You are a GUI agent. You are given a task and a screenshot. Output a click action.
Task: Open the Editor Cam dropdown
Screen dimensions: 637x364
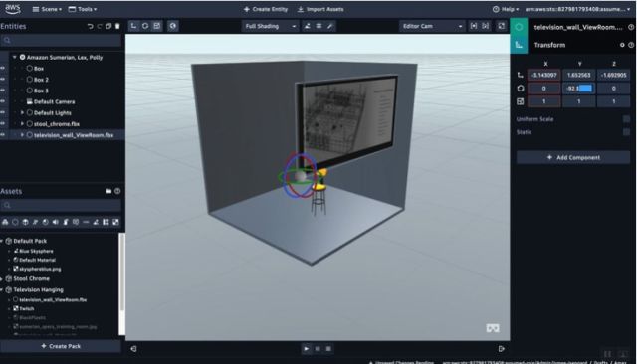coord(432,26)
